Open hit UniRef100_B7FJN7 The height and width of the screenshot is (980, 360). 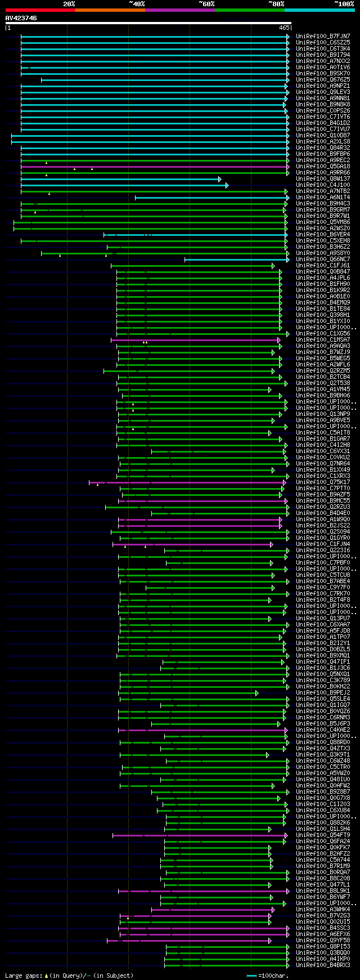(323, 36)
